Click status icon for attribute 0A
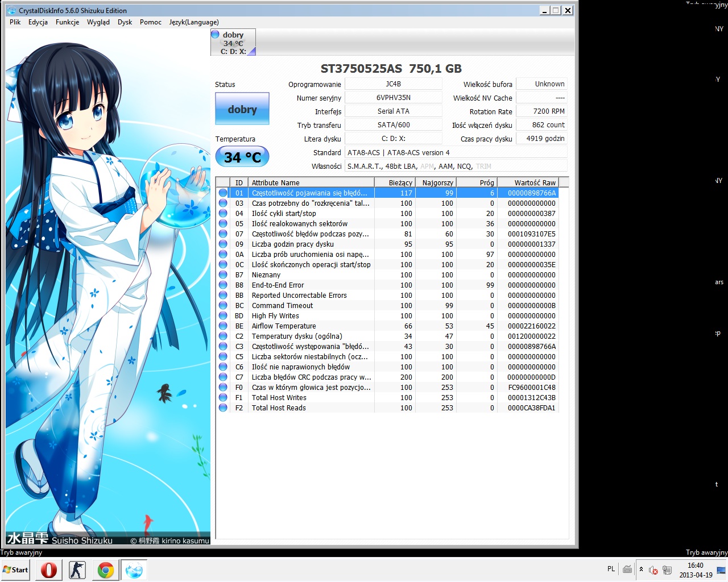The height and width of the screenshot is (582, 728). [223, 255]
